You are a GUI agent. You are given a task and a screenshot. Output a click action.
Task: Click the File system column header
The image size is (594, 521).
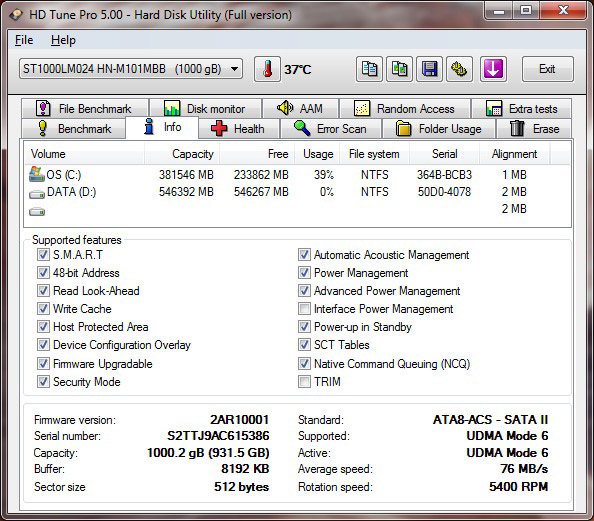[x=374, y=154]
